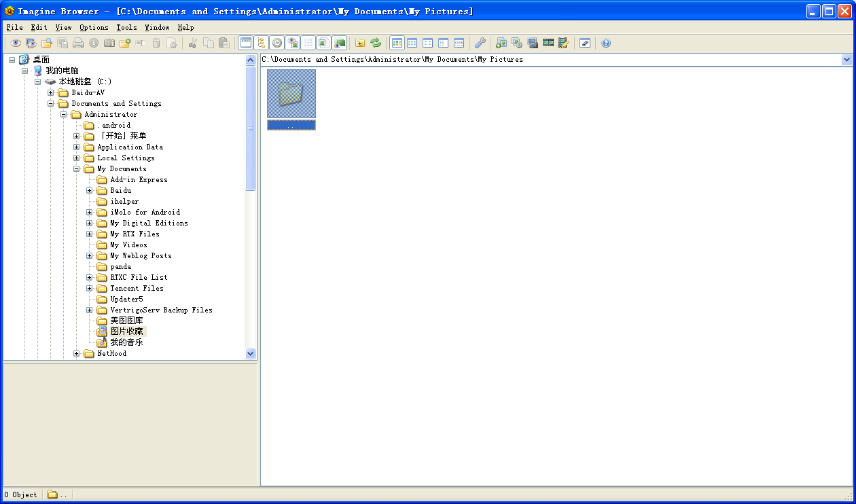Expand the Local Settings folder node
This screenshot has width=856, height=504.
77,158
